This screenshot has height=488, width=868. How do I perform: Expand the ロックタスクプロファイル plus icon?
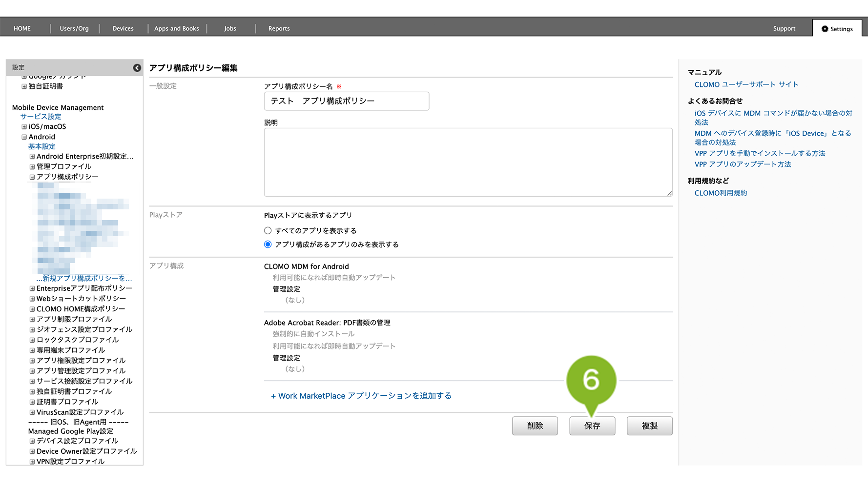pos(32,340)
